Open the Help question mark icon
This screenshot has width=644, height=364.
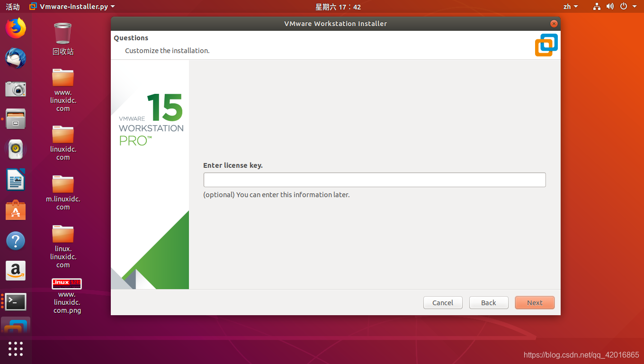(x=16, y=241)
